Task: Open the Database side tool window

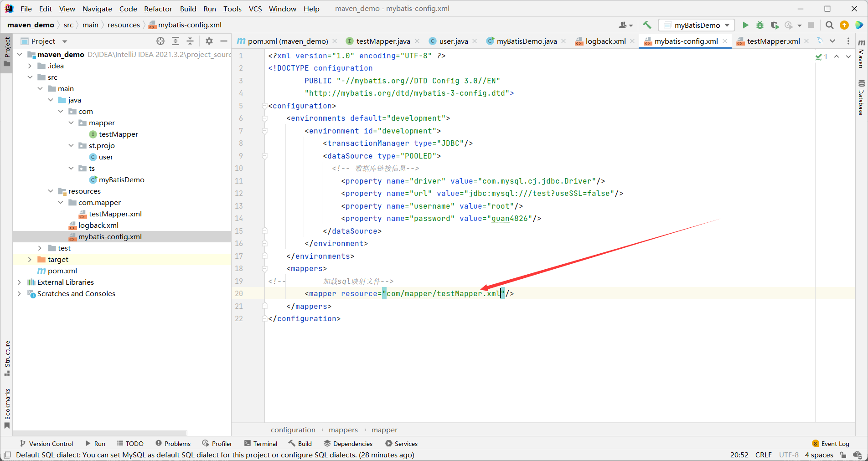Action: coord(861,97)
